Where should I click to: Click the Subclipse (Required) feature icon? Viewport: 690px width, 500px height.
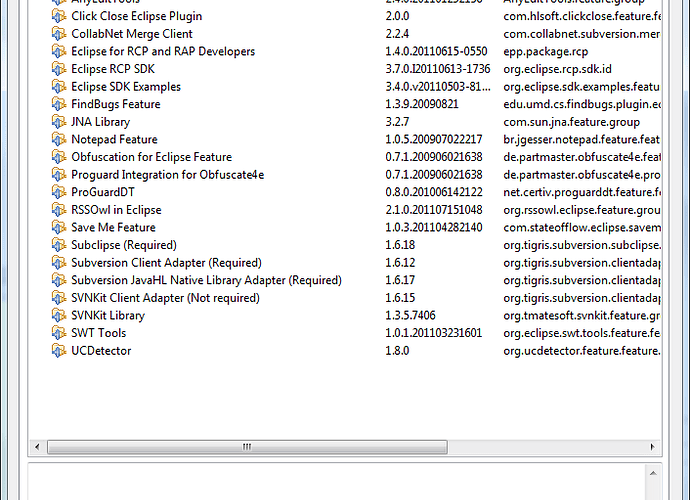(59, 245)
